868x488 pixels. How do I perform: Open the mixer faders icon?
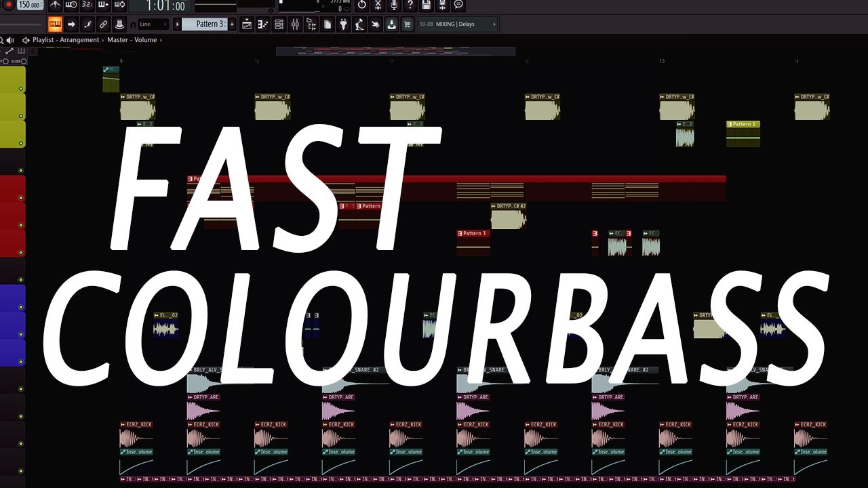295,24
